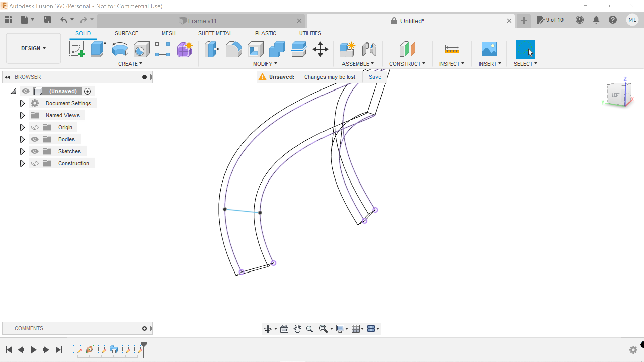Switch to the SURFACE tab
The height and width of the screenshot is (362, 644).
coord(126,33)
